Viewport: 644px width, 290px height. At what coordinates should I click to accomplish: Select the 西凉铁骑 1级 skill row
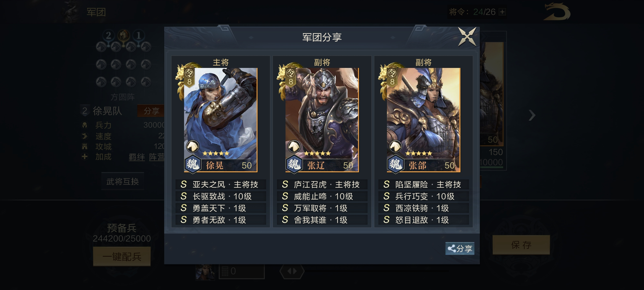(423, 208)
